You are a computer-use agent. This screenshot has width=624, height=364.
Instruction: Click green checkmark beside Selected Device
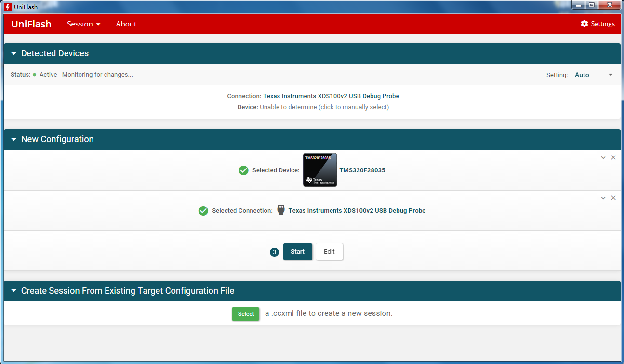[x=244, y=170]
